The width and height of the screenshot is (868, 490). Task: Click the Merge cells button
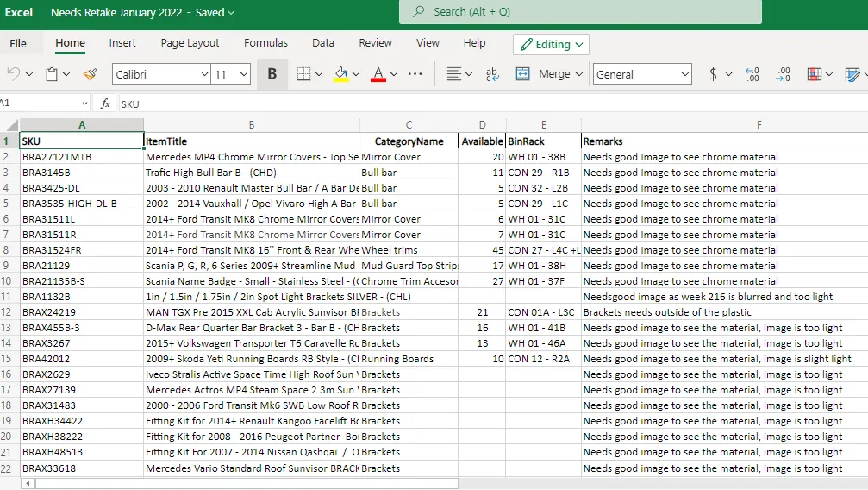click(x=543, y=73)
